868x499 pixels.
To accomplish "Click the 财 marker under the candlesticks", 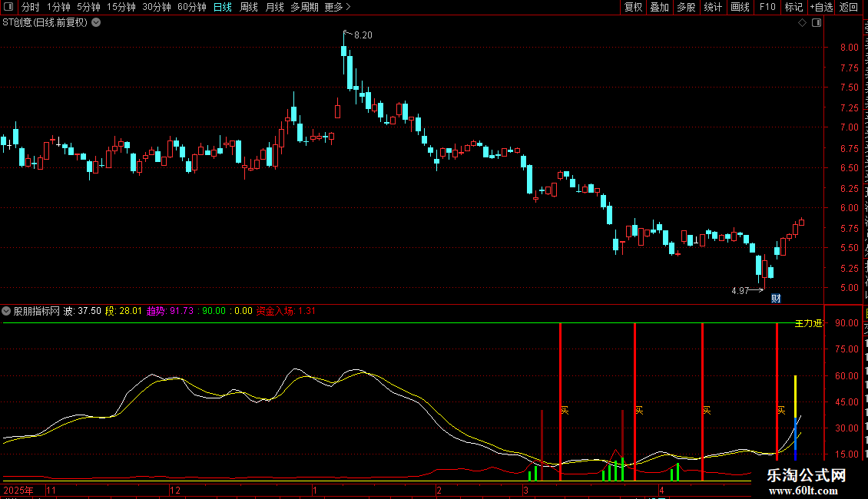I will pyautogui.click(x=776, y=298).
